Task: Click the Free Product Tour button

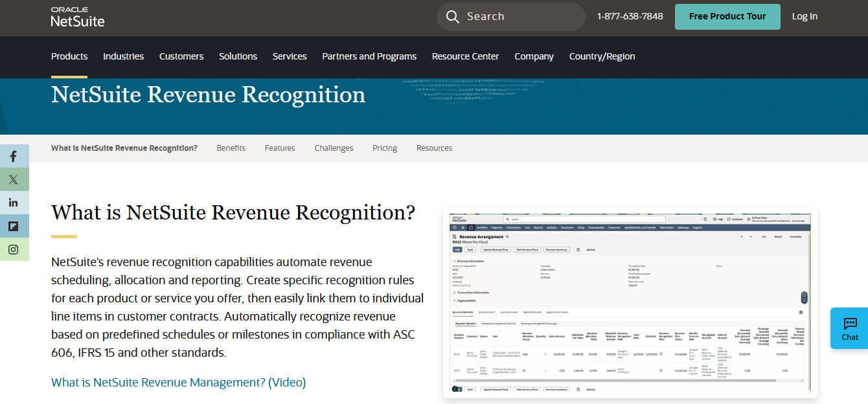Action: tap(727, 16)
